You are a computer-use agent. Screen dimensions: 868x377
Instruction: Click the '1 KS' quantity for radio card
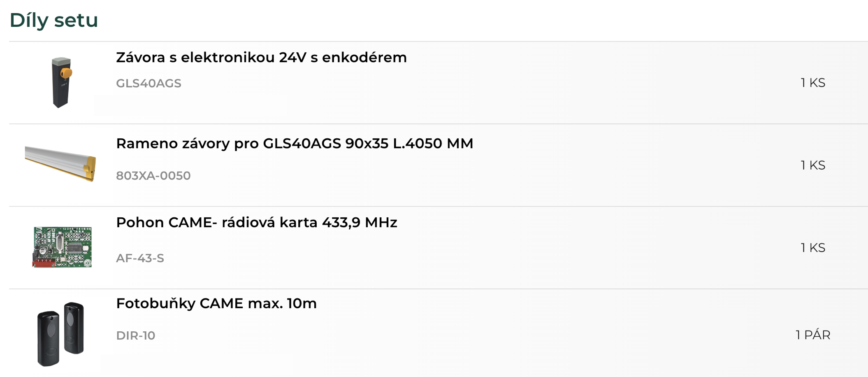813,248
